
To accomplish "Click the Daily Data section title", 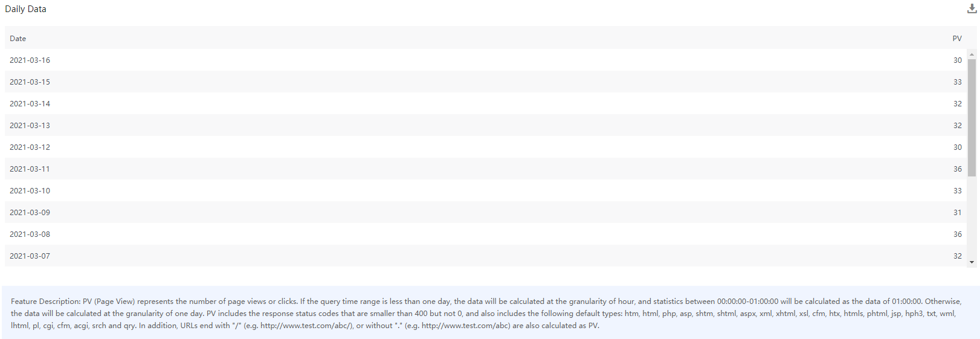I will click(x=25, y=9).
